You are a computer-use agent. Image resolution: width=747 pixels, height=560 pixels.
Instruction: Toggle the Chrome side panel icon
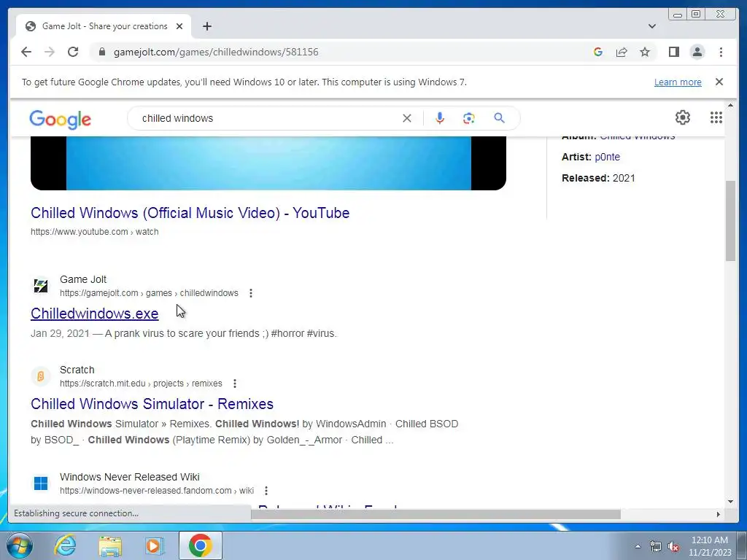(x=673, y=52)
